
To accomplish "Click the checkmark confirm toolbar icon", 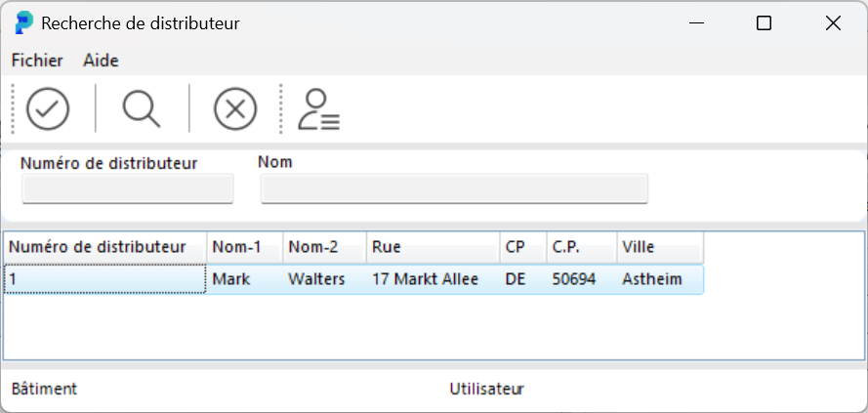I will (48, 108).
